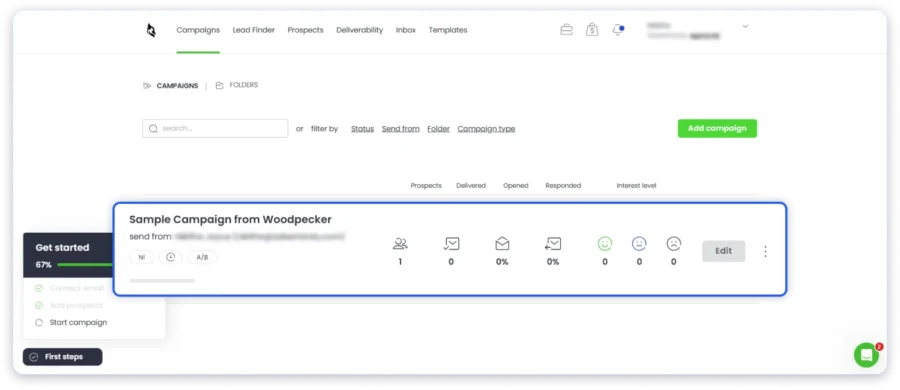
Task: Click the opened envelope icon
Action: [502, 244]
